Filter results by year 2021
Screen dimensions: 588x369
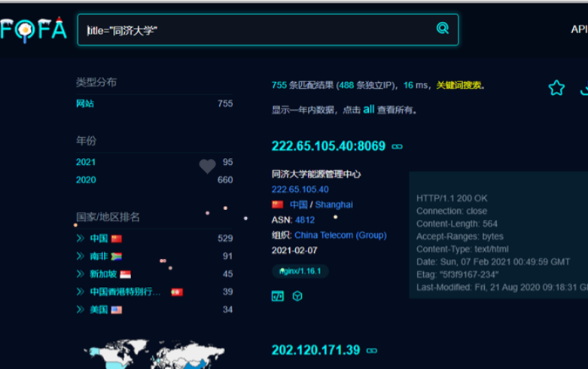[86, 162]
